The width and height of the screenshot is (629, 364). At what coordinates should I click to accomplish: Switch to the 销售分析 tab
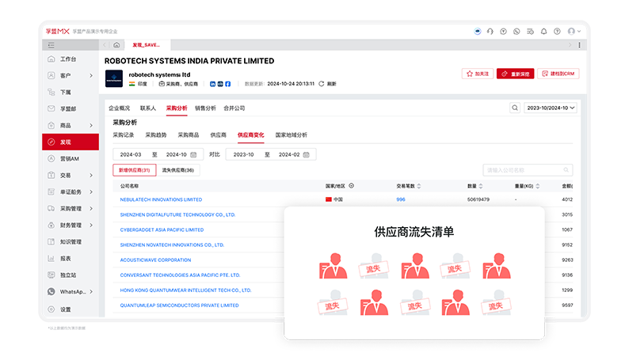(x=205, y=108)
